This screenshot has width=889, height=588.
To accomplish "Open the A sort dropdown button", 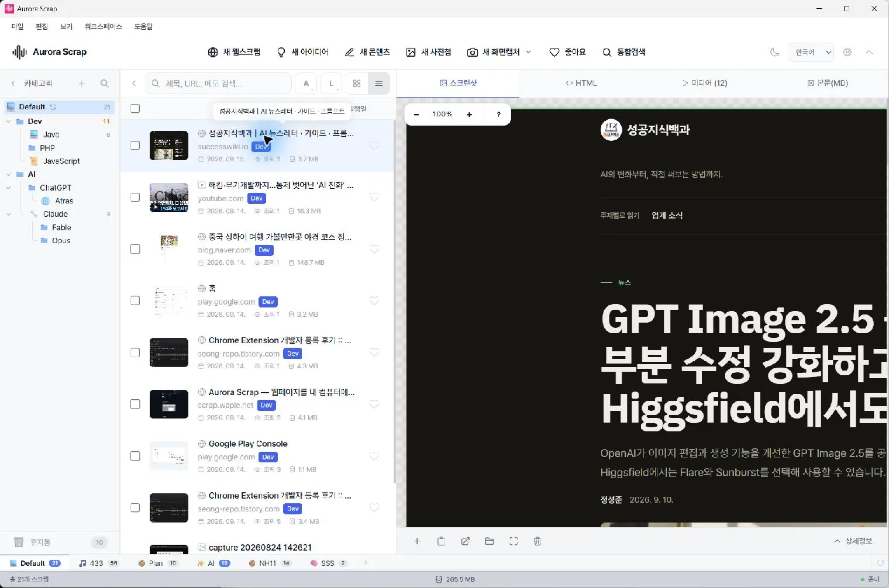I will point(306,84).
